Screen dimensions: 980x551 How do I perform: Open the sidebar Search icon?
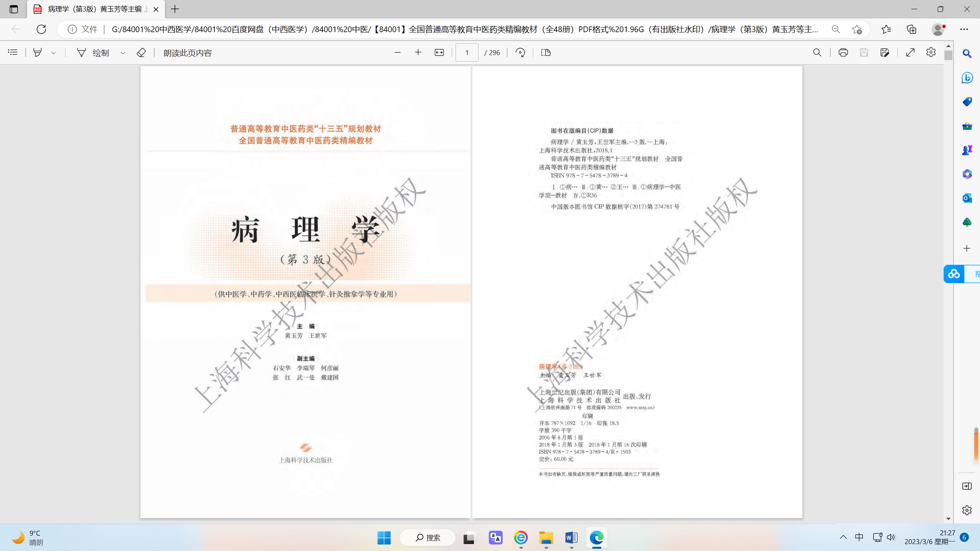(x=967, y=54)
